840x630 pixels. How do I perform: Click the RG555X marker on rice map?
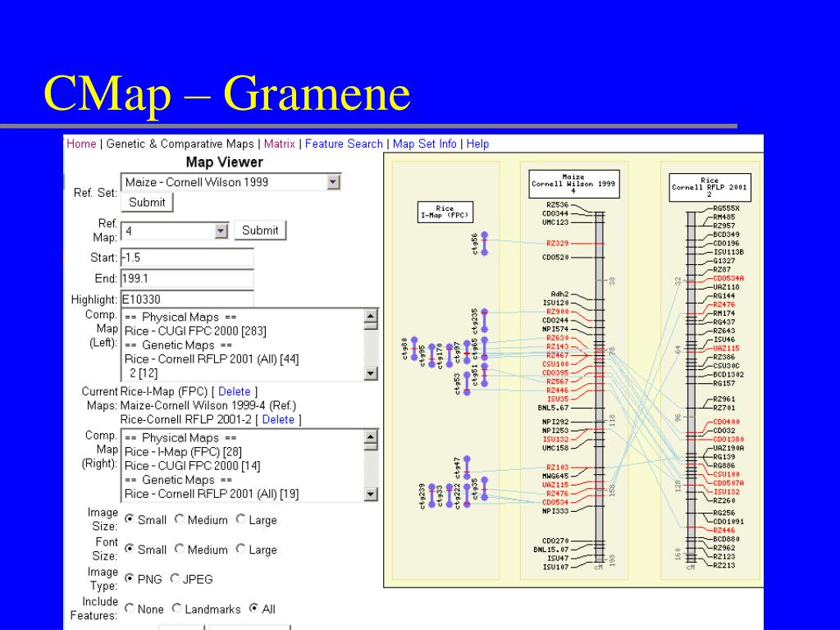click(x=727, y=208)
